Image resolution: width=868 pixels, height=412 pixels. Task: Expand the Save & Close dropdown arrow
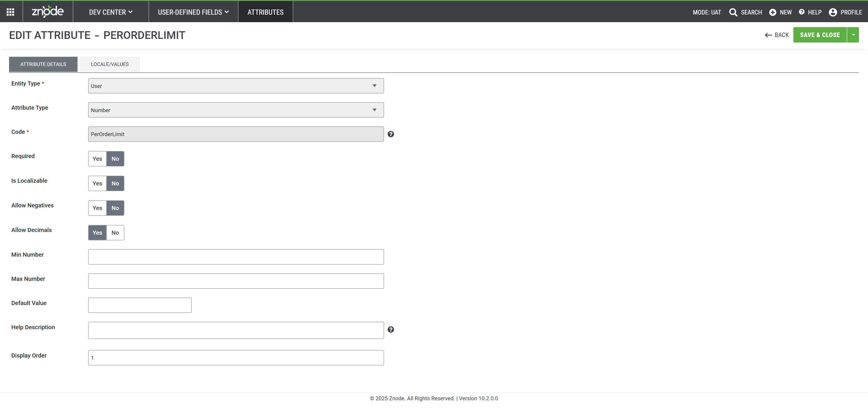853,35
